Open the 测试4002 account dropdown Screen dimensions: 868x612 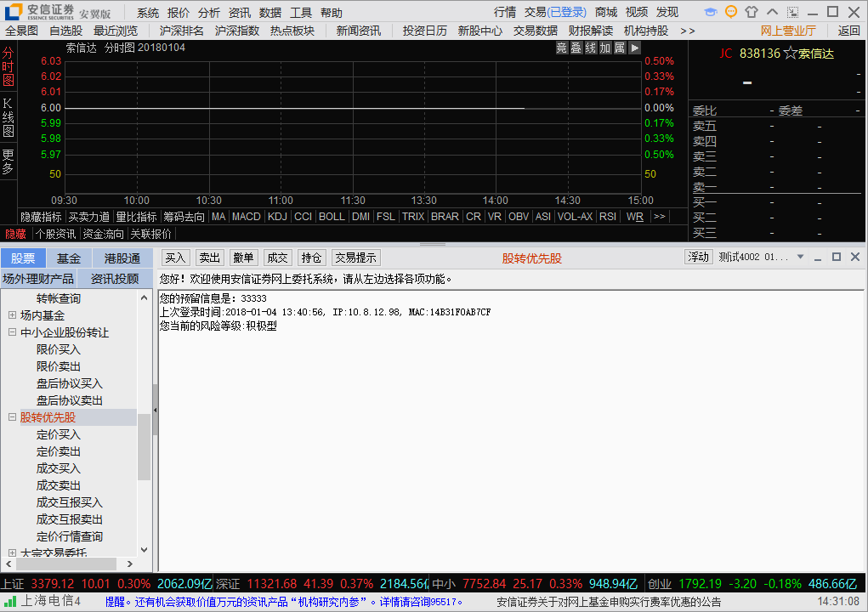pos(800,257)
